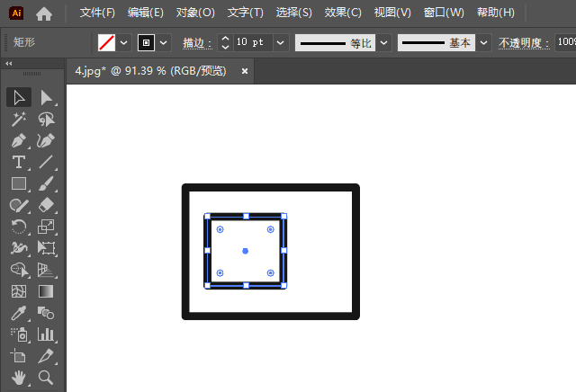This screenshot has width=576, height=392.
Task: Close the 4.jpg document tab
Action: click(245, 71)
